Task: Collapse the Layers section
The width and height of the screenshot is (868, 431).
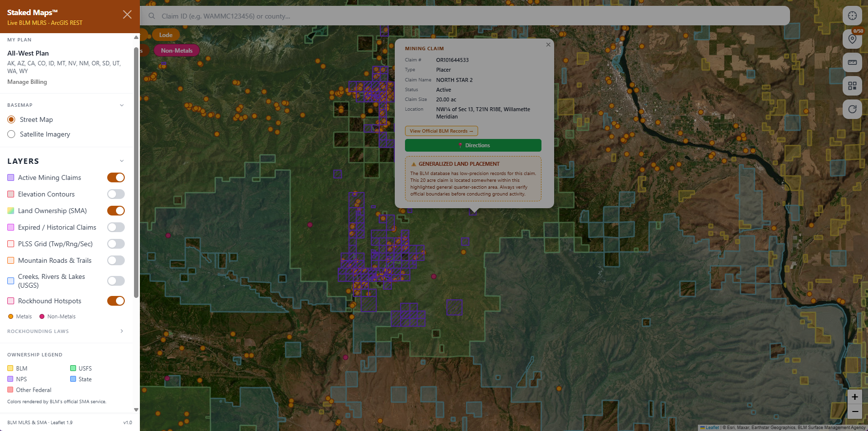Action: [122, 161]
